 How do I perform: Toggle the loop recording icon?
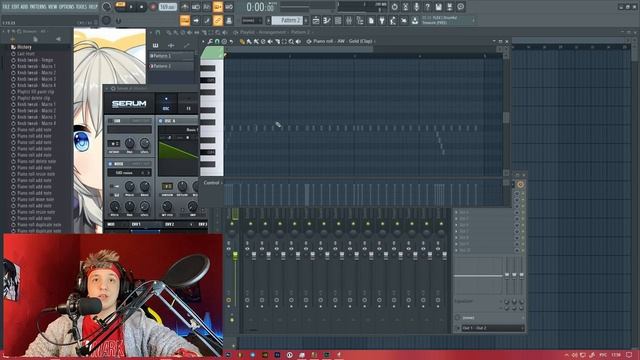pyautogui.click(x=229, y=7)
